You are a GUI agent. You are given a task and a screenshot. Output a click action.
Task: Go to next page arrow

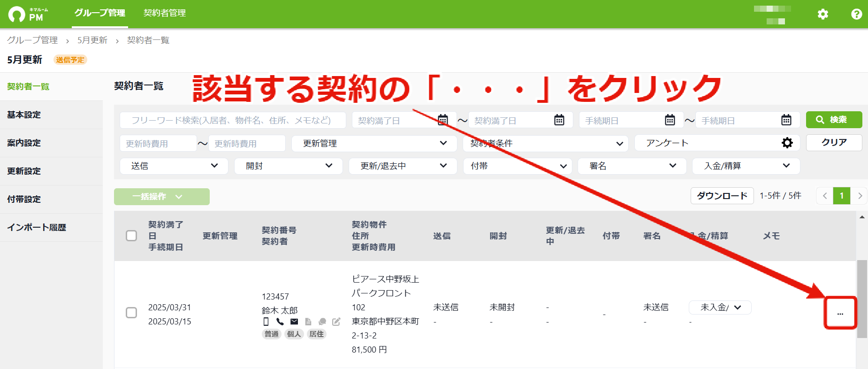pos(860,196)
